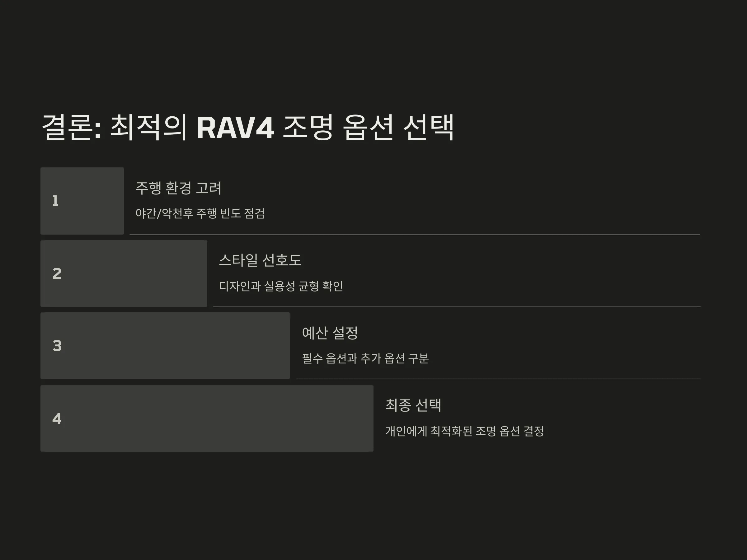Click the text 야간/악천후 주행 빈도 점검
The height and width of the screenshot is (560, 747).
pyautogui.click(x=200, y=213)
